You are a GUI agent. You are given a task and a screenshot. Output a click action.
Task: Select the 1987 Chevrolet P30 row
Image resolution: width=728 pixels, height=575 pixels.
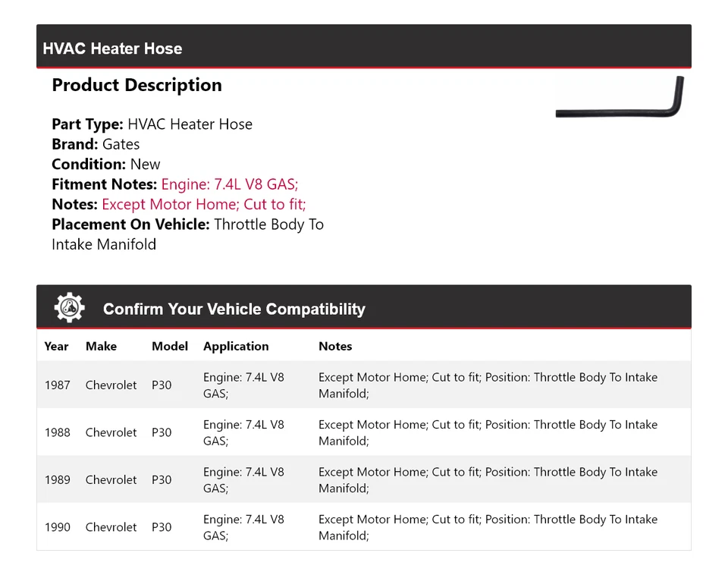tap(363, 385)
